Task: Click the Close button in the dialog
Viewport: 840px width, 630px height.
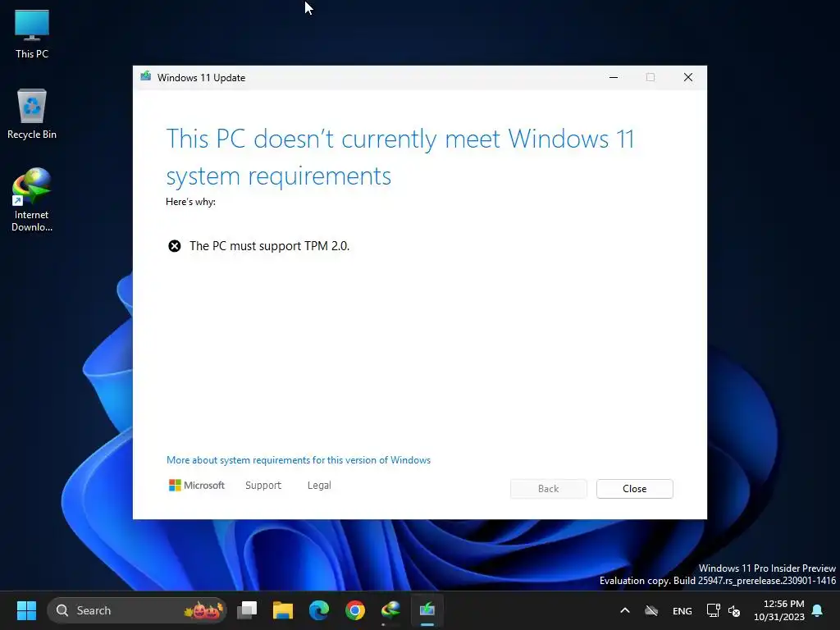Action: pyautogui.click(x=634, y=489)
